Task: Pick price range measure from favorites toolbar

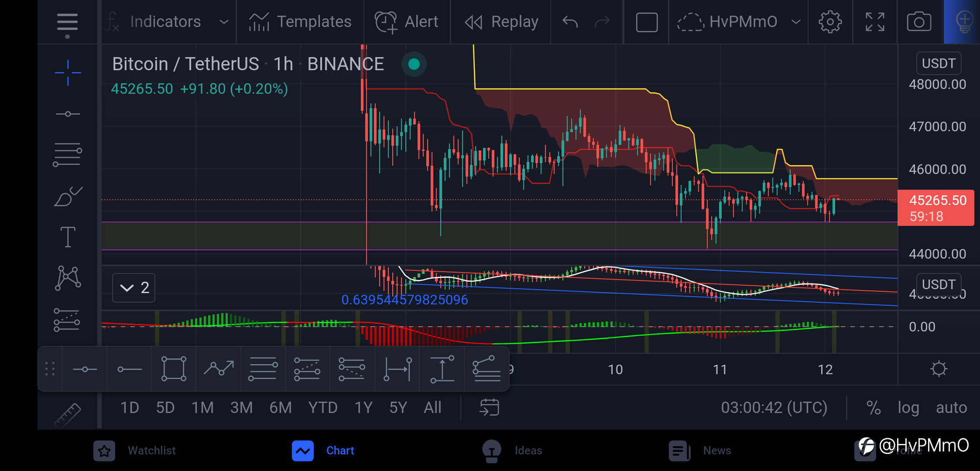Action: point(442,369)
